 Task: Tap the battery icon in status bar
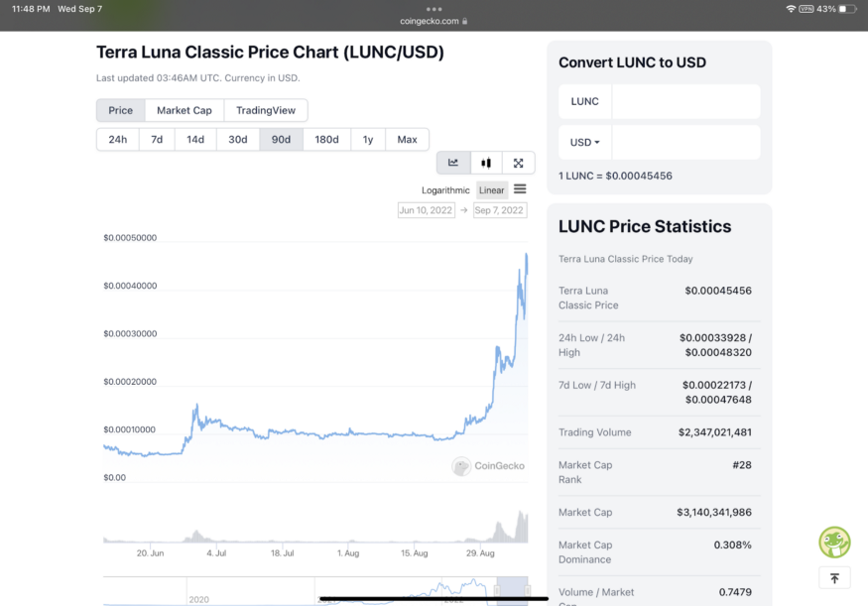click(x=847, y=9)
